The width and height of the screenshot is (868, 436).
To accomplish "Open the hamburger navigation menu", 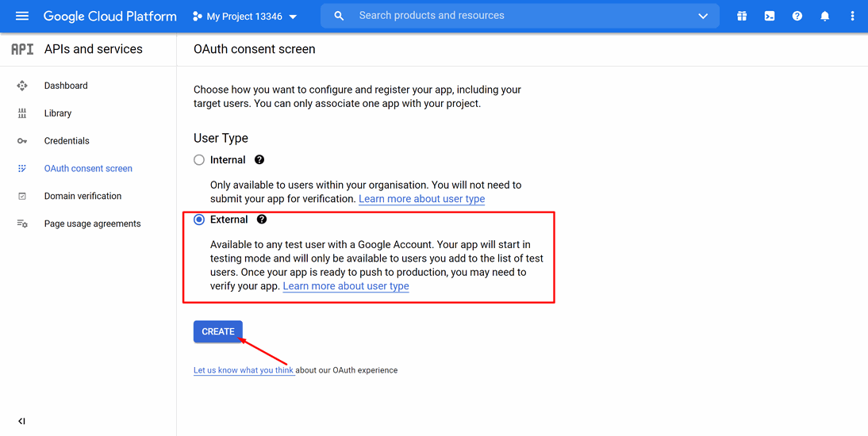I will coord(22,16).
